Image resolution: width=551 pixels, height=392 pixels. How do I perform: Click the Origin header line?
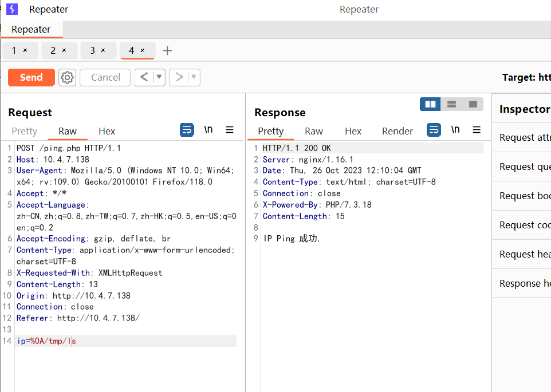click(73, 296)
